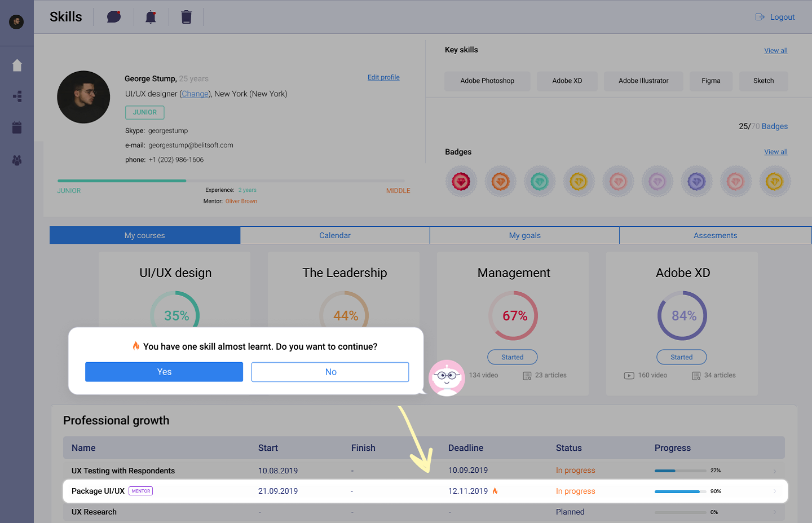Open The Leadership course card title
This screenshot has width=812, height=523.
(345, 273)
